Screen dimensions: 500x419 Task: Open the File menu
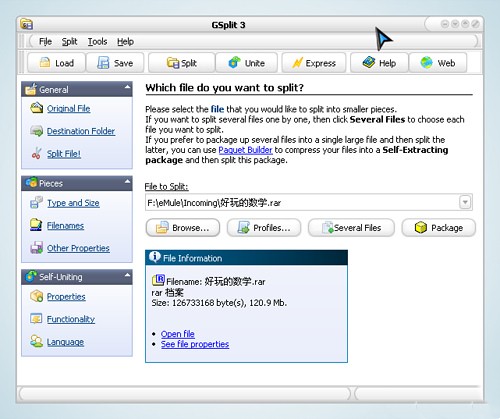click(x=45, y=42)
